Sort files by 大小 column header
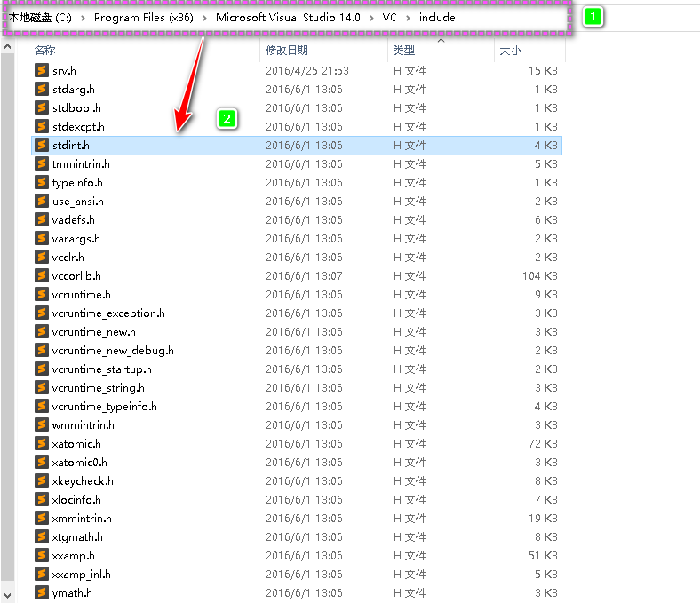Image resolution: width=700 pixels, height=603 pixels. (510, 51)
